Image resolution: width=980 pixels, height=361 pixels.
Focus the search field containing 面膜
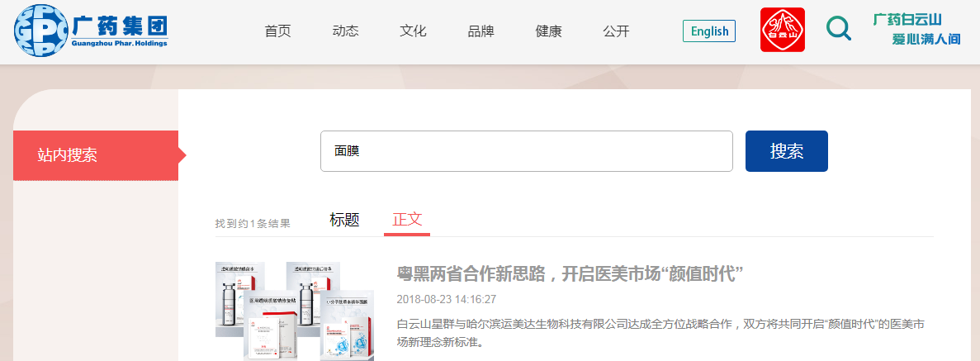point(526,151)
